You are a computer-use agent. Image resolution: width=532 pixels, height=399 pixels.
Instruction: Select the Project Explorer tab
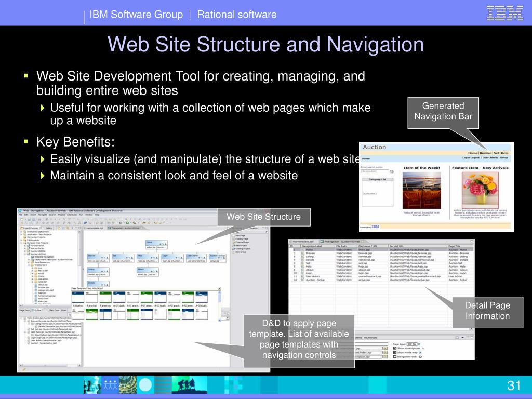coord(31,228)
